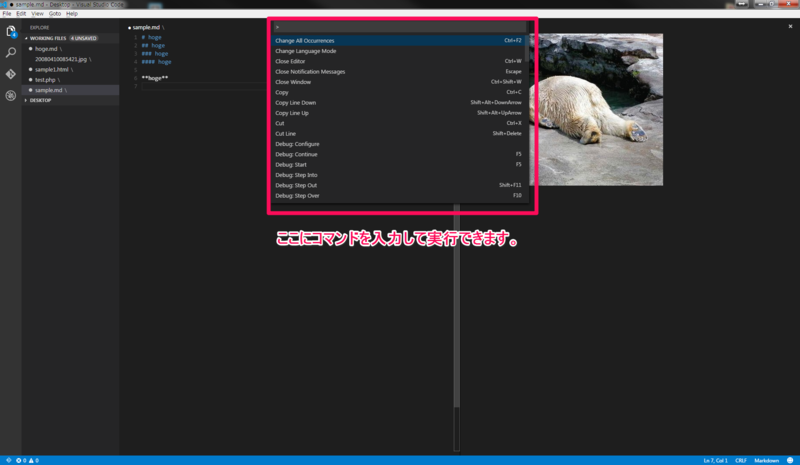Run the Debug: Step Over command
The image size is (800, 465).
pos(398,195)
